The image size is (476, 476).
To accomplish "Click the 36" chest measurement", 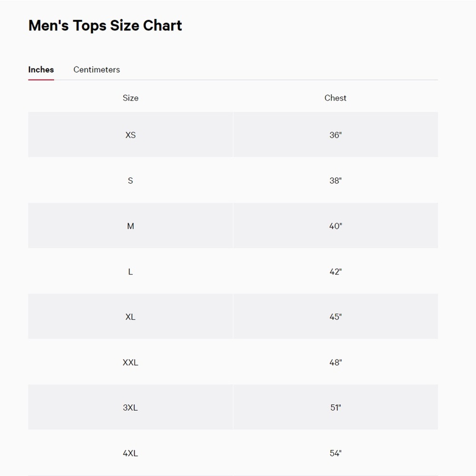I will [x=336, y=135].
